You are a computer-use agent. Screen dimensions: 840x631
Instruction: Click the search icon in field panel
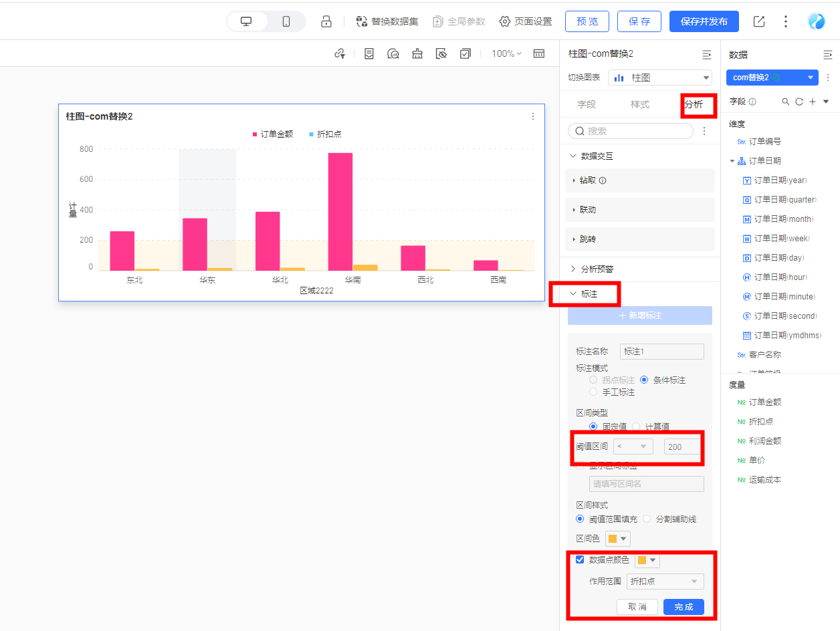click(786, 102)
